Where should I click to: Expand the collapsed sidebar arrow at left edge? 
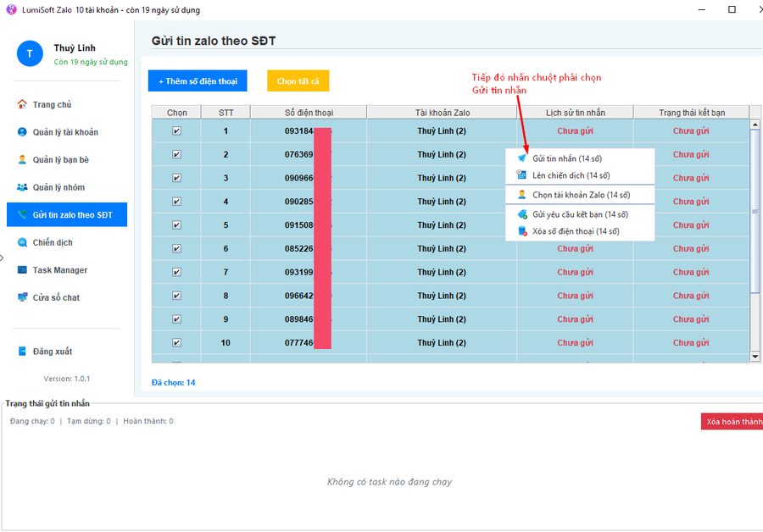click(x=3, y=258)
